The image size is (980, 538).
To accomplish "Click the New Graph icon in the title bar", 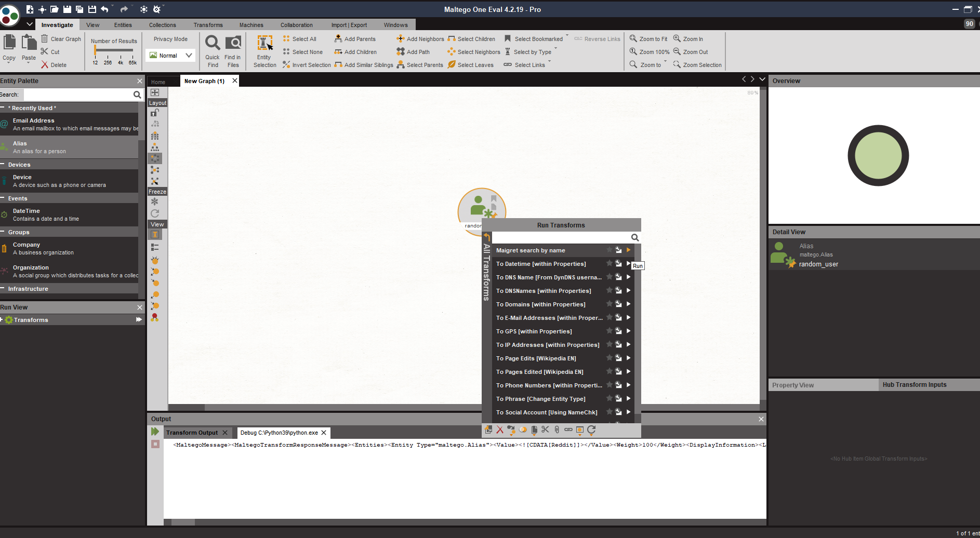I will tap(30, 9).
